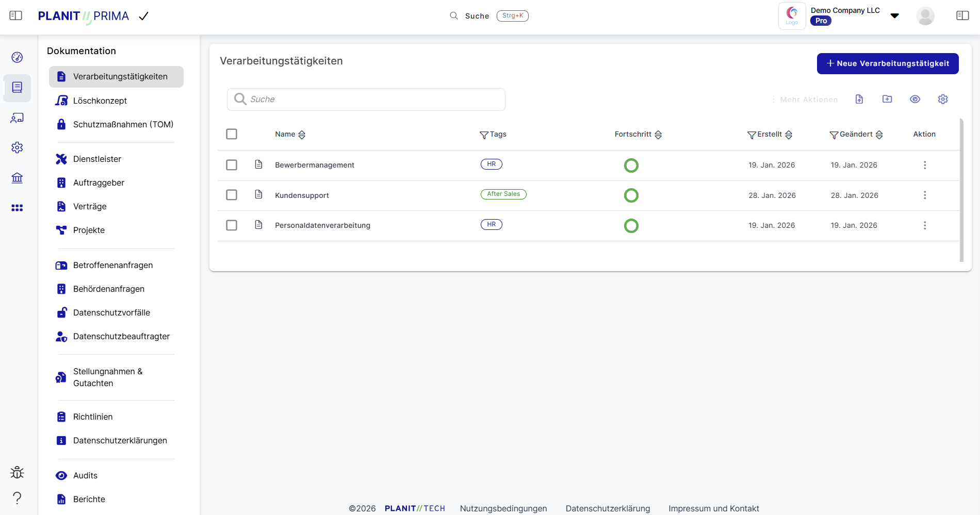Toggle the eye visibility icon above table
Viewport: 980px width, 515px height.
(x=915, y=99)
